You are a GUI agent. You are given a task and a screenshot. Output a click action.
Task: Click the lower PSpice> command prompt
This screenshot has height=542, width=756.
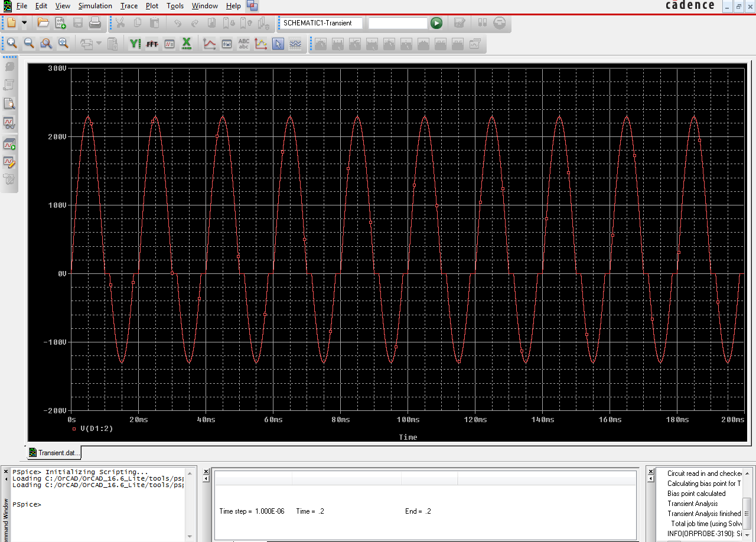point(27,505)
